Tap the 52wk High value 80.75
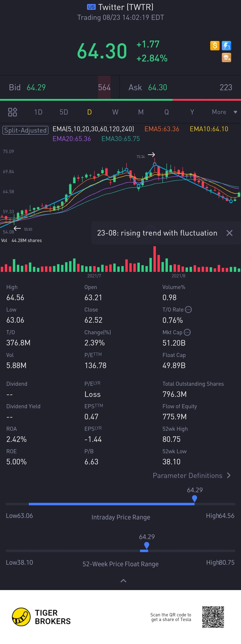Viewport: 241px width, 644px height. click(171, 439)
